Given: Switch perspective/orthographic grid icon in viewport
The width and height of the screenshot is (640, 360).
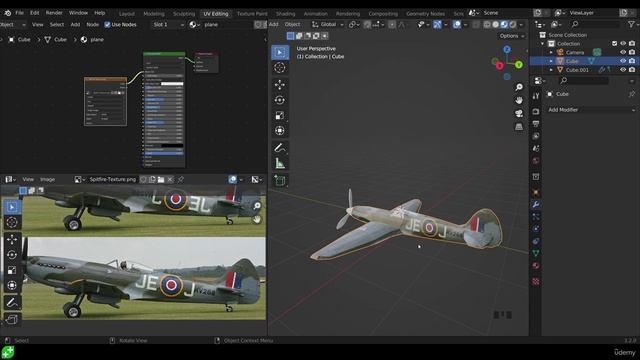Looking at the screenshot, I should 519,127.
